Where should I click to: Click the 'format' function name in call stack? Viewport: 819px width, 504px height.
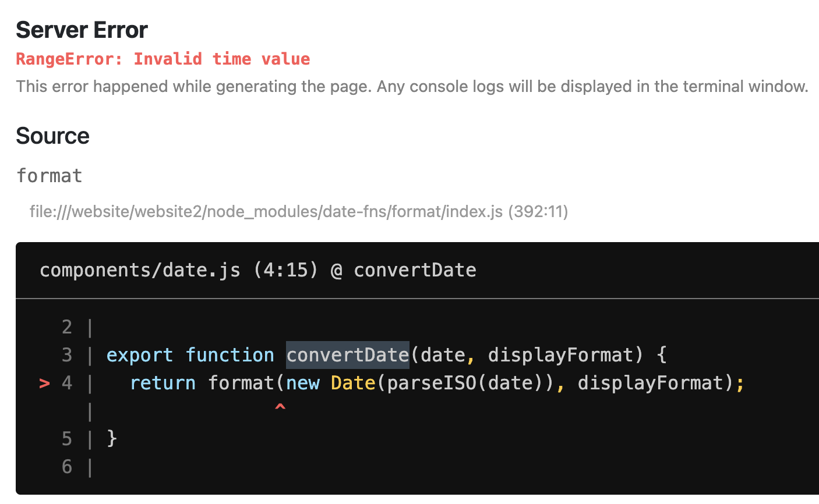(x=50, y=175)
